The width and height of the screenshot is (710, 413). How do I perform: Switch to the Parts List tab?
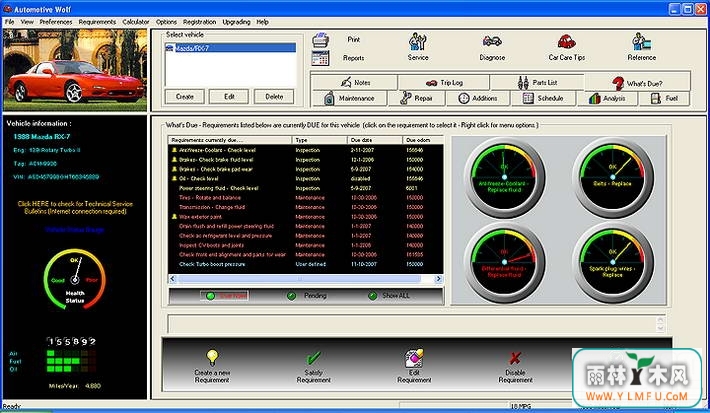[x=537, y=82]
